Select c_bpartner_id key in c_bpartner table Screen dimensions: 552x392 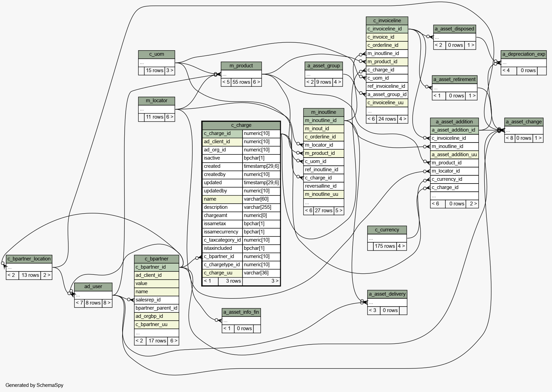coord(156,267)
